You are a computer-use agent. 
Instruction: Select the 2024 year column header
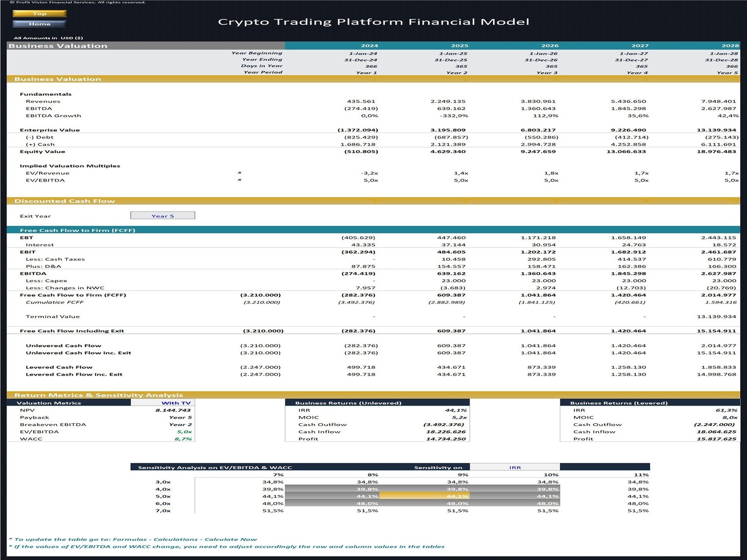369,46
